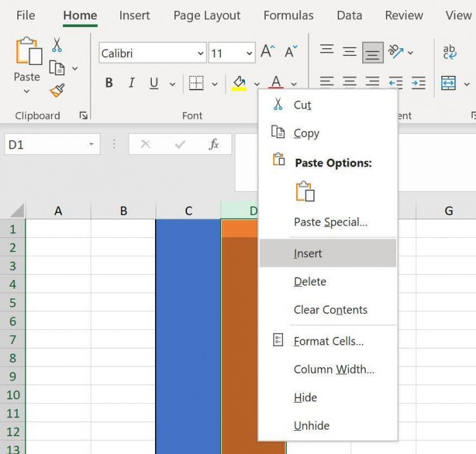Click the Insert Function fx icon
The width and height of the screenshot is (476, 454).
(214, 145)
